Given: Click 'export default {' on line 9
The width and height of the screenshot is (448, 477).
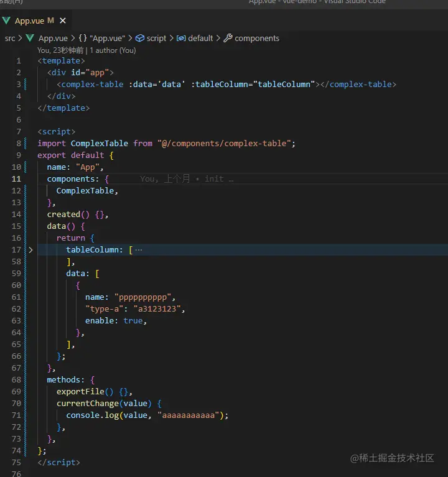Looking at the screenshot, I should coord(75,155).
